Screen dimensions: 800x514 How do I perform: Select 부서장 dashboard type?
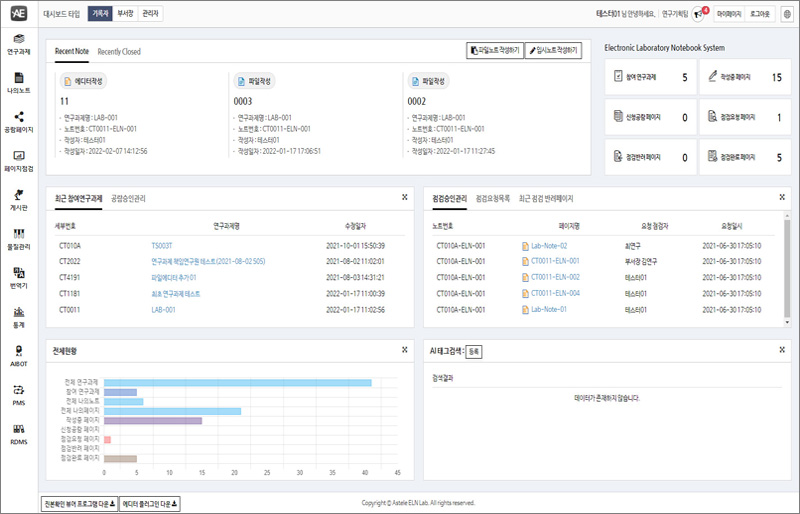tap(125, 14)
